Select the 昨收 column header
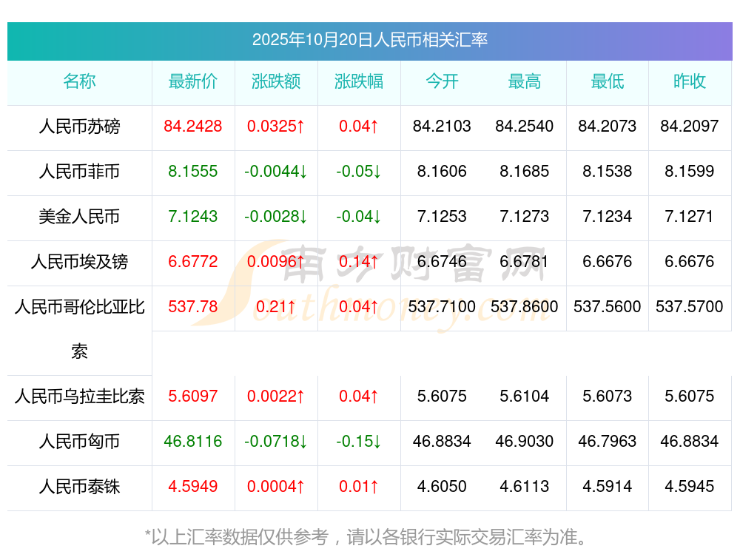 click(690, 83)
